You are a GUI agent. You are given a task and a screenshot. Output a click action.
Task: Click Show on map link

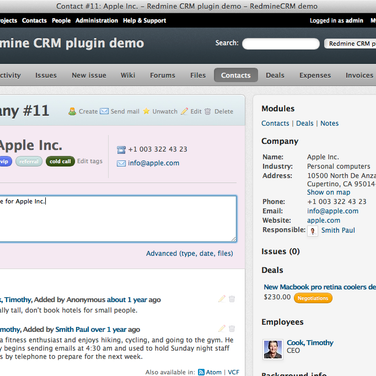[328, 192]
